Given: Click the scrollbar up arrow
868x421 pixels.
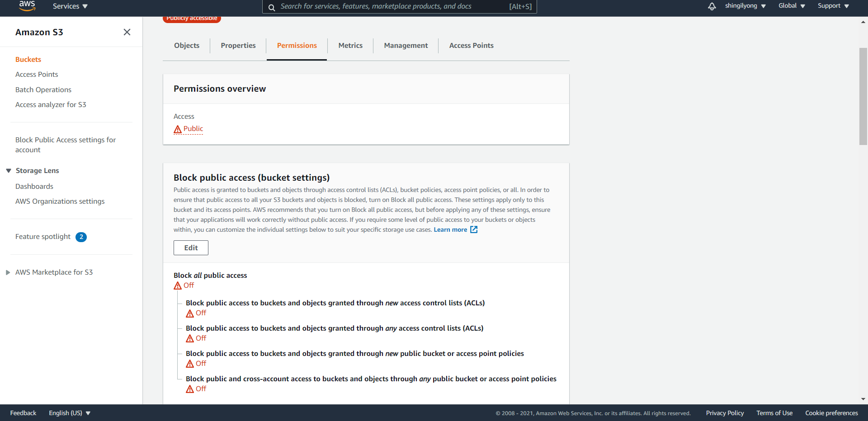Looking at the screenshot, I should [863, 22].
